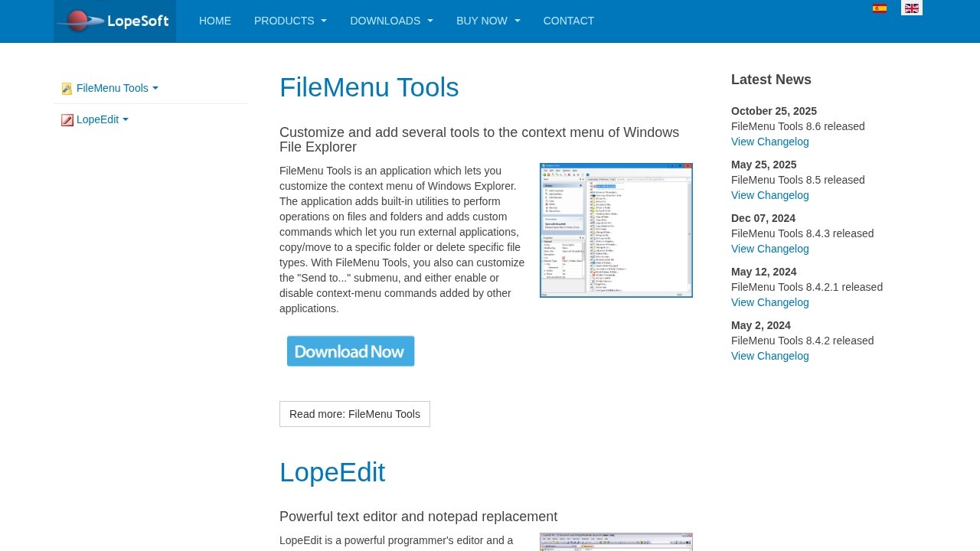This screenshot has height=551, width=980.
Task: Select the Spanish flag language icon
Action: (x=880, y=8)
